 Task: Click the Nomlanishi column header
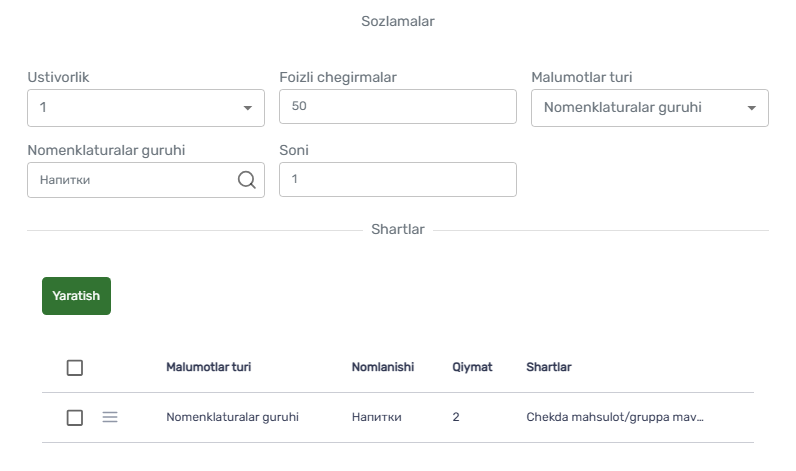[383, 367]
